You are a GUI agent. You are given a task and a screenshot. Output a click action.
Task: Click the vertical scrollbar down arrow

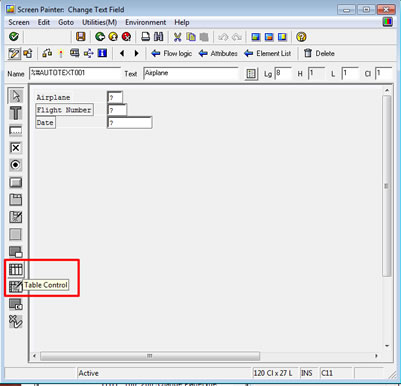387,346
